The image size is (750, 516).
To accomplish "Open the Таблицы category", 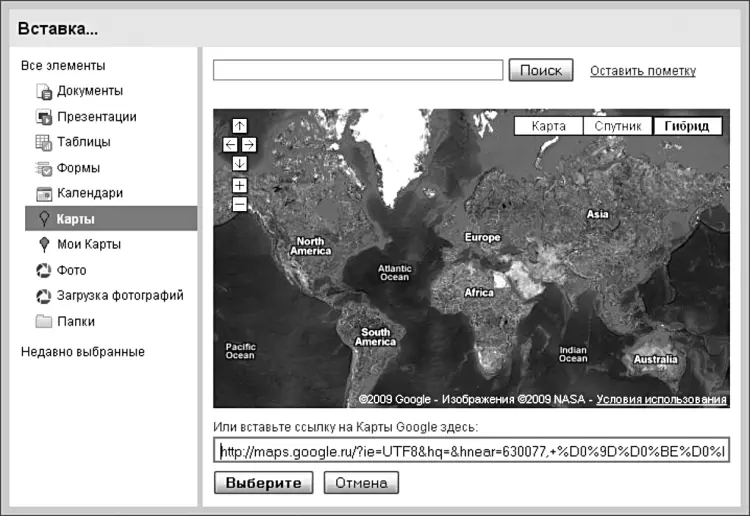I will pos(84,142).
